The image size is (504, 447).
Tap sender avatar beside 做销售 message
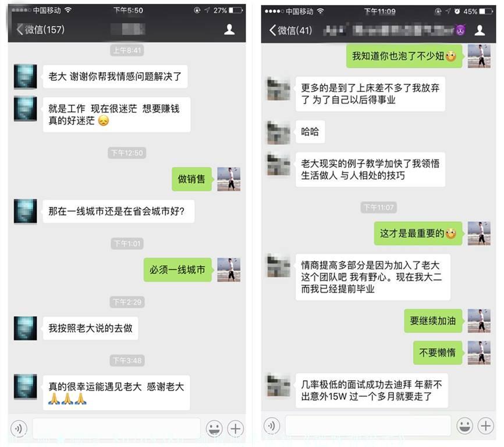(x=229, y=179)
